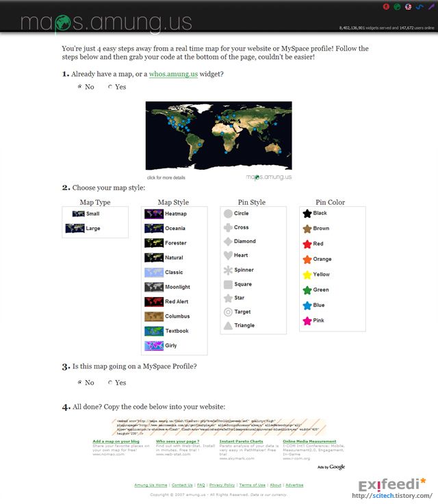Image resolution: width=438 pixels, height=504 pixels.
Task: Select the Triangle pin style
Action: (x=239, y=325)
